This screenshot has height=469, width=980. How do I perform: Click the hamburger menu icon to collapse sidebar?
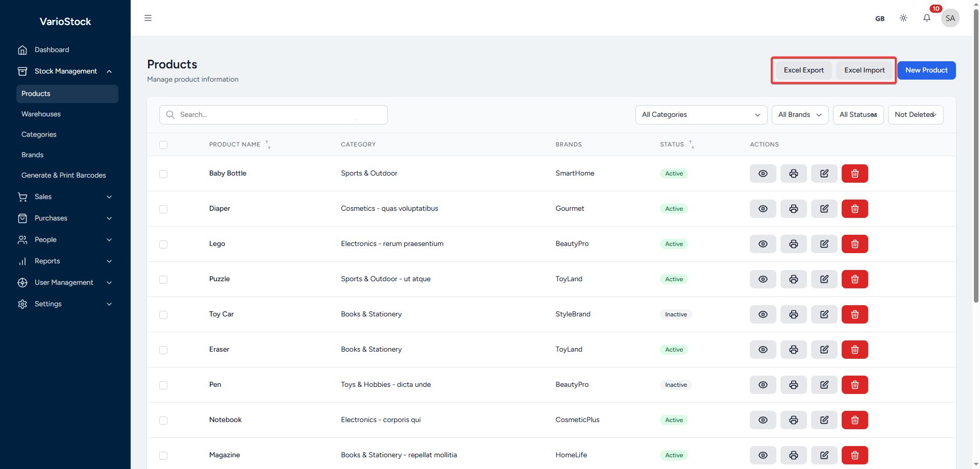point(148,18)
